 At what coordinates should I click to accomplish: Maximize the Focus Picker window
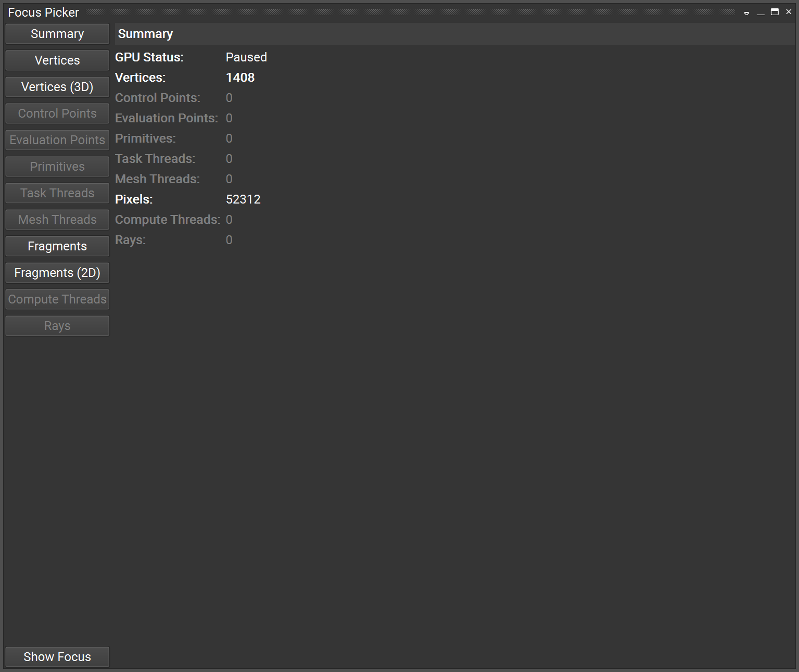click(775, 11)
